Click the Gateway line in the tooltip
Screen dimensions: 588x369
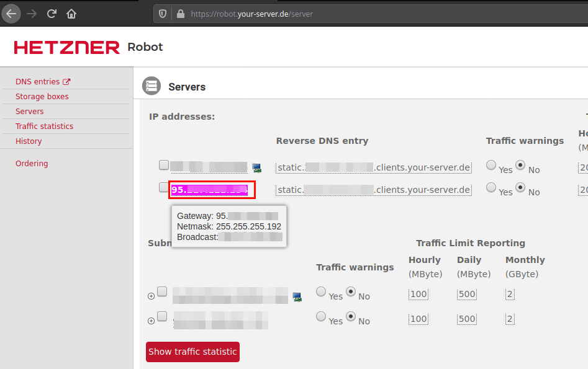228,216
